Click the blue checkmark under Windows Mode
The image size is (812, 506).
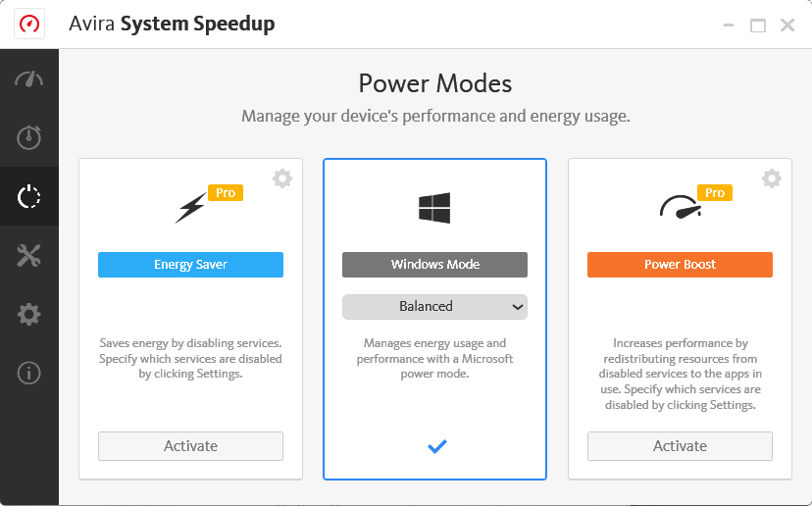point(437,447)
